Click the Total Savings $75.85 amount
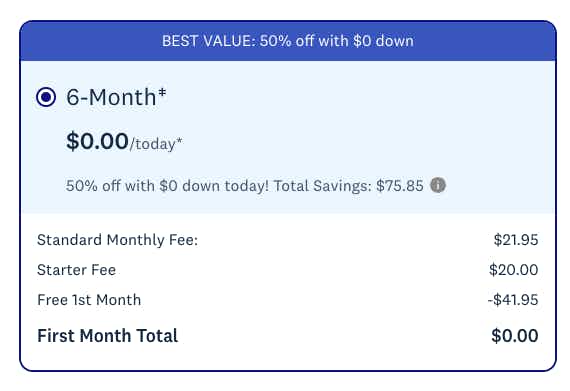 click(x=400, y=186)
